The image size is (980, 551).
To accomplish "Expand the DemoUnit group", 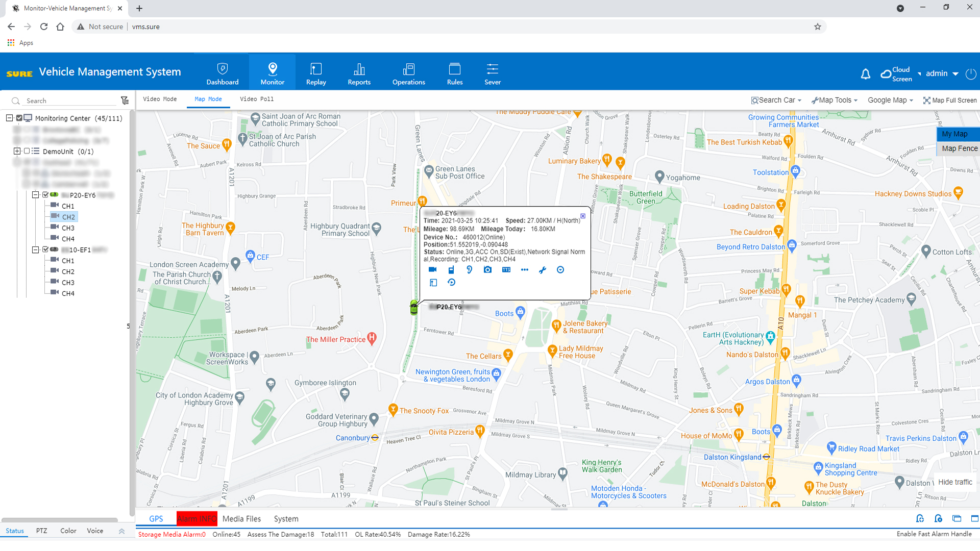I will coord(17,151).
